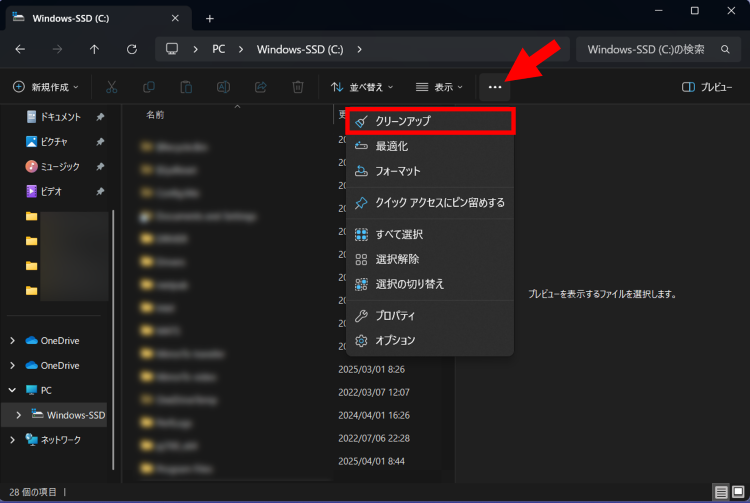Image resolution: width=750 pixels, height=503 pixels.
Task: Click PC in the address breadcrumb
Action: 219,49
